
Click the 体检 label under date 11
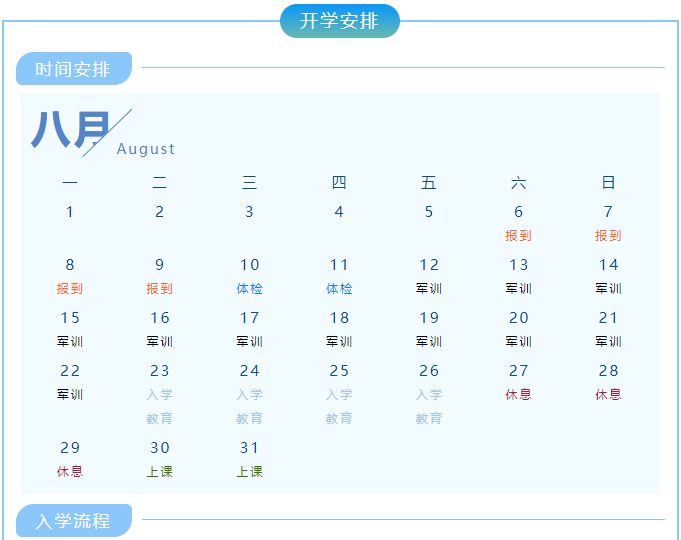point(339,288)
